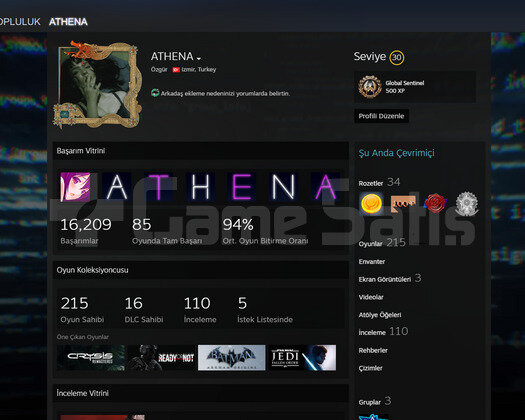Screen dimensions: 525x420
Task: Open the Oyunlar 215 sidebar link
Action: [382, 243]
